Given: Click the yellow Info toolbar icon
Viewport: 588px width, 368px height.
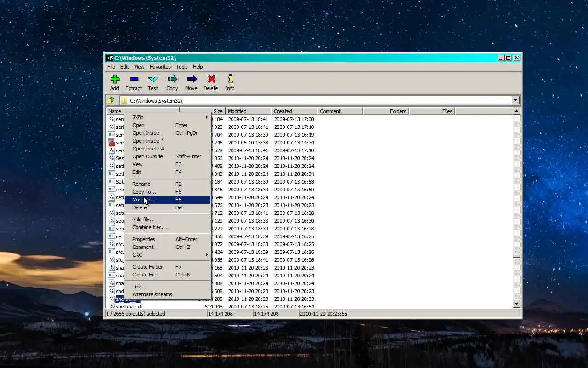Looking at the screenshot, I should 230,79.
